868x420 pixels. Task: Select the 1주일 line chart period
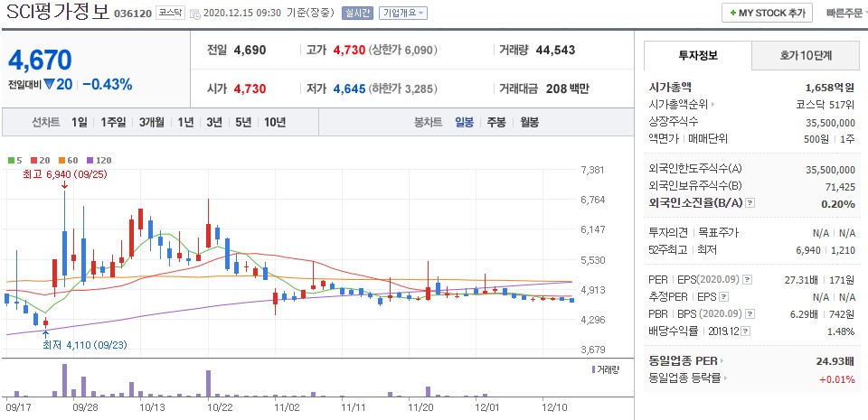click(x=113, y=123)
